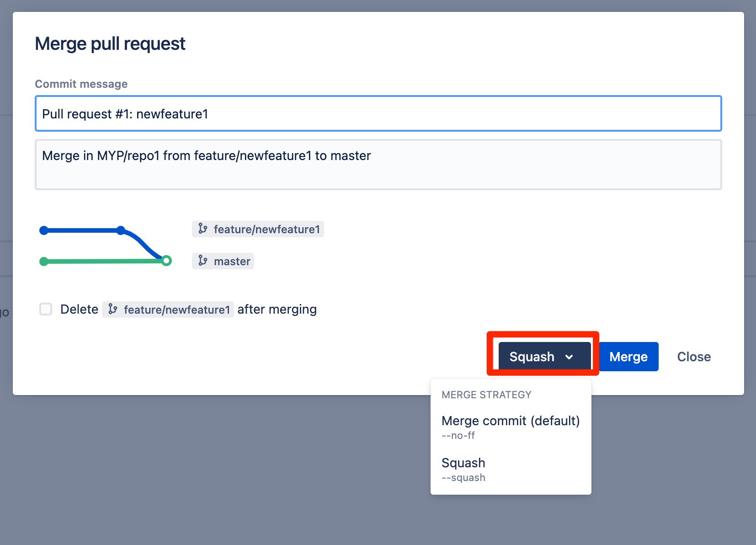Click the hollow merge destination node on master
This screenshot has height=545, width=756.
(x=167, y=261)
